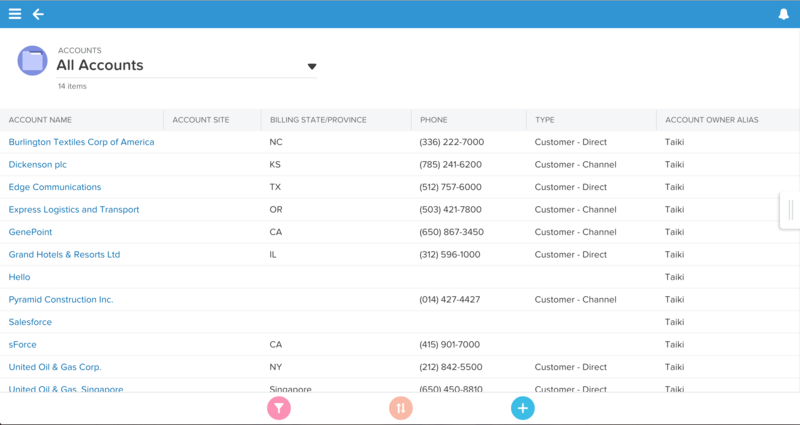This screenshot has height=425, width=800.
Task: Expand the All Accounts list view dropdown
Action: (312, 66)
